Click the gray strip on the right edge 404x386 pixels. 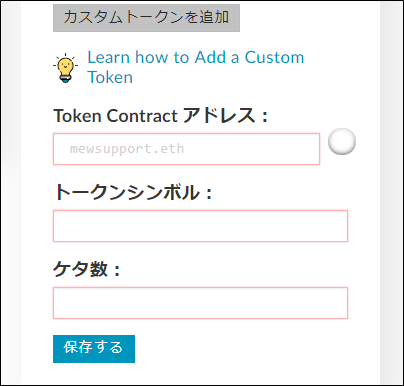(391, 193)
